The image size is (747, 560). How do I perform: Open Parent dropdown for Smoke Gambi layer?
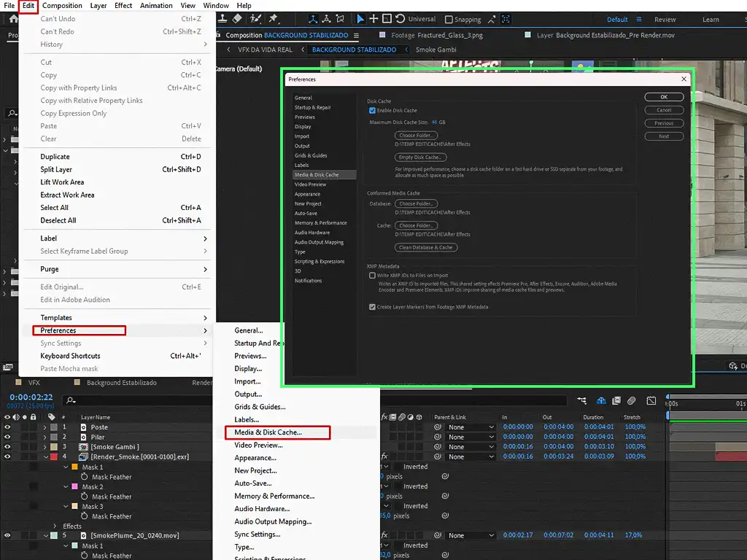[471, 447]
